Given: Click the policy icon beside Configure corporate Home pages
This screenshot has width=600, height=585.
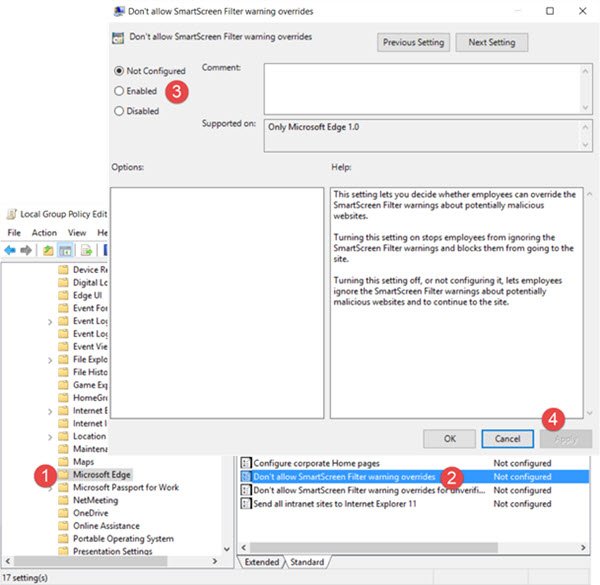Looking at the screenshot, I should tap(246, 463).
